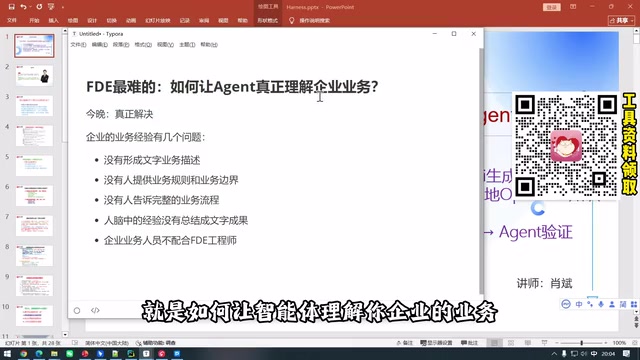Open Chrome from the Windows taskbar
Screen dimensions: 640x360
tap(23, 353)
